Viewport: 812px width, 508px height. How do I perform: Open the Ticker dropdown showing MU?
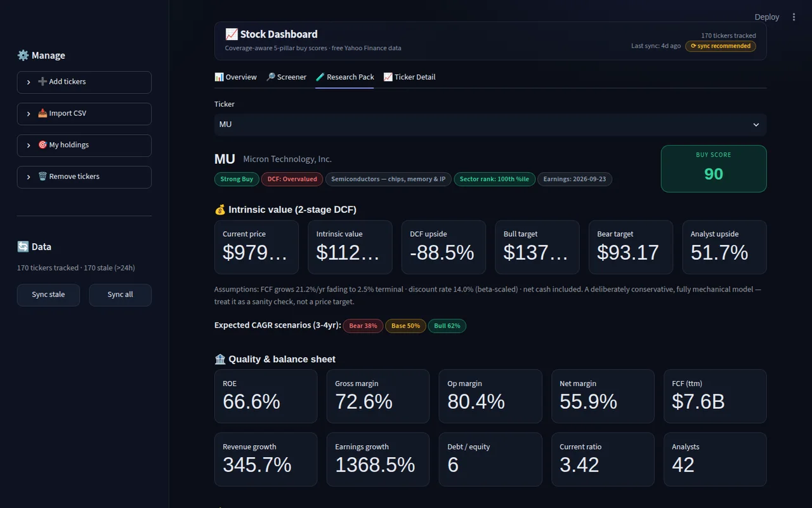pos(490,124)
